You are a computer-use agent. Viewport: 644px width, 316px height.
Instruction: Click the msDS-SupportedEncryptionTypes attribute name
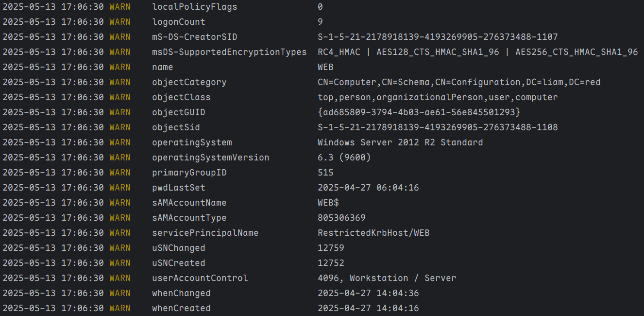(229, 52)
